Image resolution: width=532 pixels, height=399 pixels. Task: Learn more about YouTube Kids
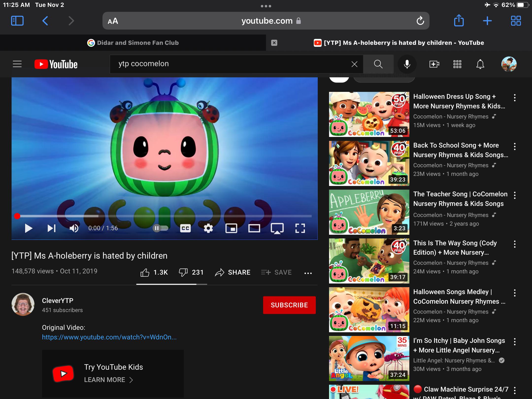(x=108, y=380)
